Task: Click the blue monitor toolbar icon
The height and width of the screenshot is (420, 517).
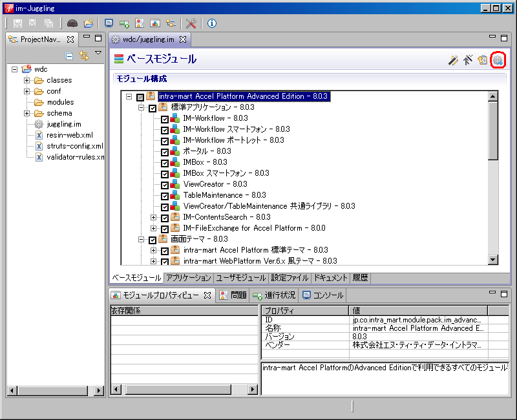Action: tap(109, 23)
